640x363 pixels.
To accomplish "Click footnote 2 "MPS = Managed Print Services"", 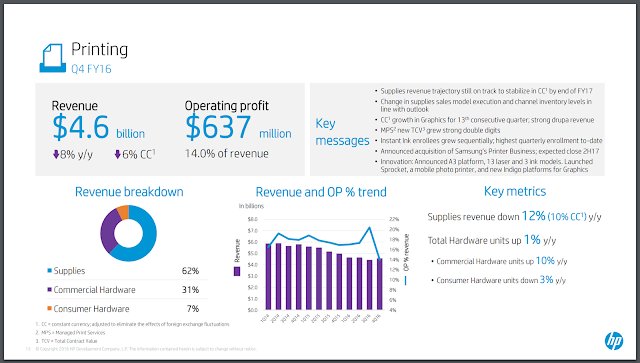I will click(x=70, y=332).
